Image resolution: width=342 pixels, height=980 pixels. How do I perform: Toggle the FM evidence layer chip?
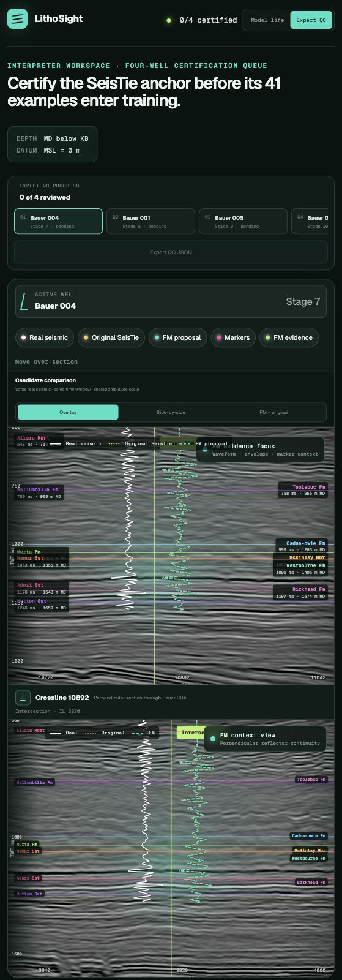point(289,337)
